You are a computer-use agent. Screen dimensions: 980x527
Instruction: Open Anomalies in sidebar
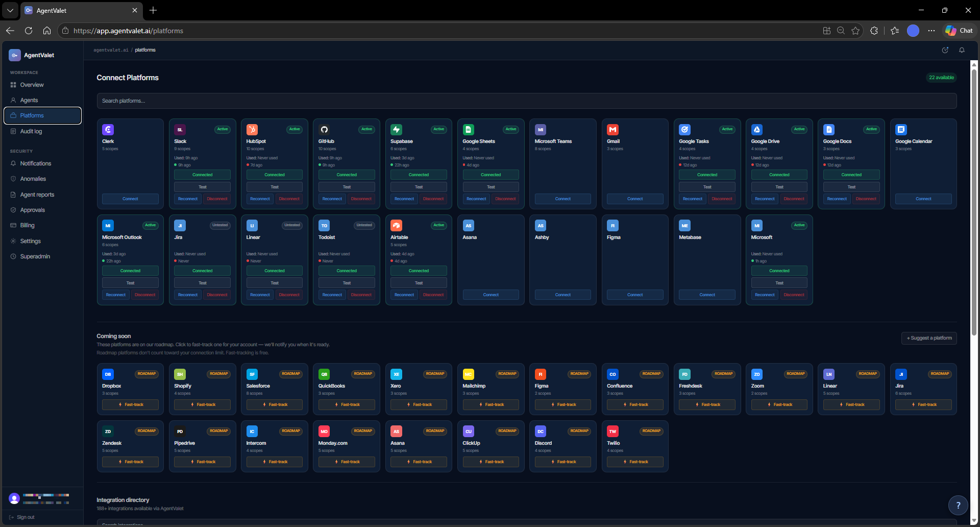[x=43, y=179]
